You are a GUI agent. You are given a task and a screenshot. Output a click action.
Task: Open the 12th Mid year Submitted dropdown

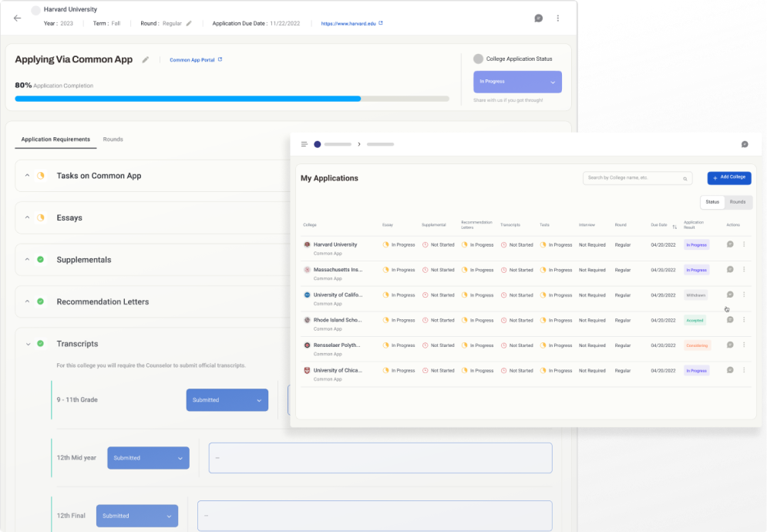(x=148, y=458)
